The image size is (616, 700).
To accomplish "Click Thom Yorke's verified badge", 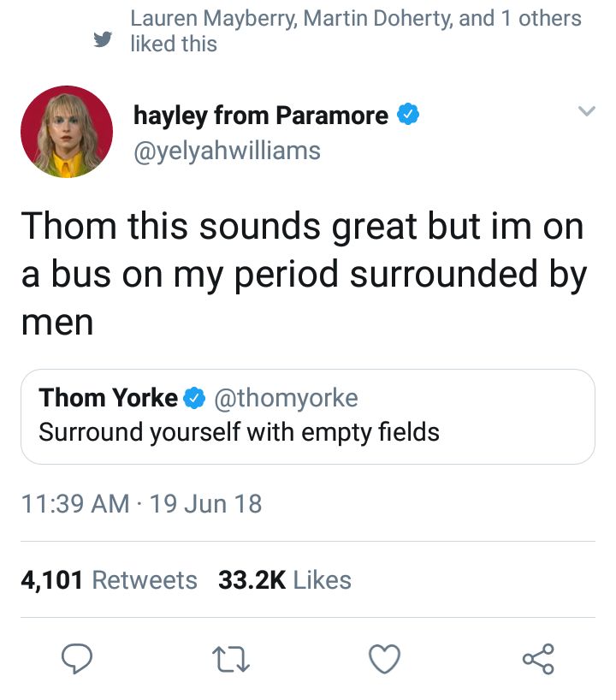I will click(x=194, y=397).
